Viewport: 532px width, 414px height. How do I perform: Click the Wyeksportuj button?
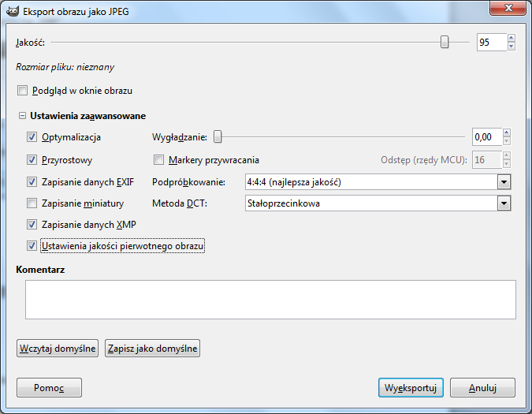(411, 387)
